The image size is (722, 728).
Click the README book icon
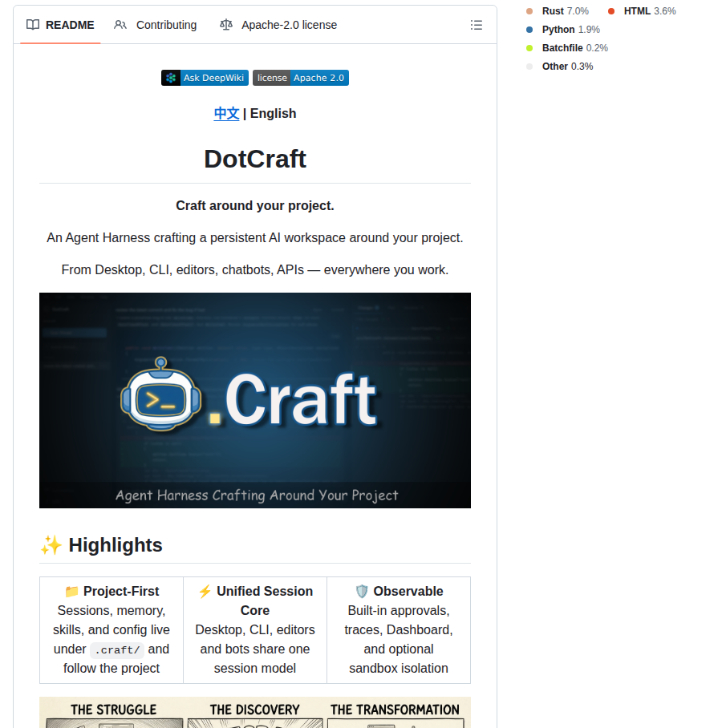tap(33, 25)
